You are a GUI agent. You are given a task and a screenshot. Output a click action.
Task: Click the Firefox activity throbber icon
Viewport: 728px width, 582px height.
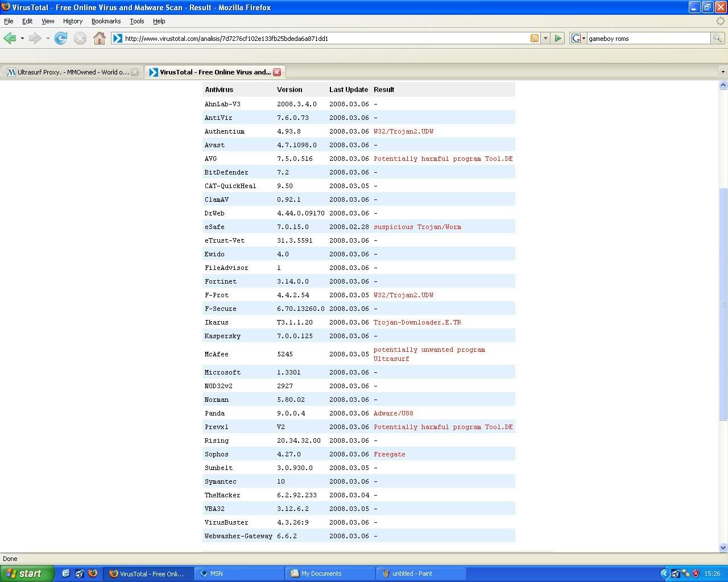point(720,21)
